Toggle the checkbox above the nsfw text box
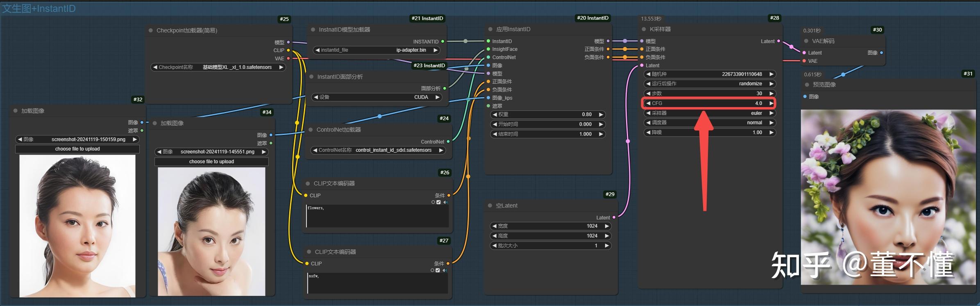 (x=438, y=270)
